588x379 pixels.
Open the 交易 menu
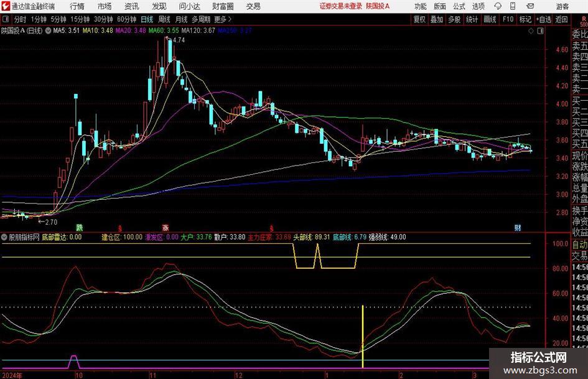click(x=253, y=6)
